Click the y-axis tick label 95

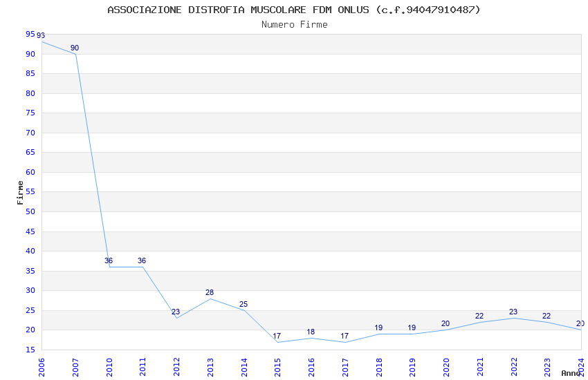30,34
